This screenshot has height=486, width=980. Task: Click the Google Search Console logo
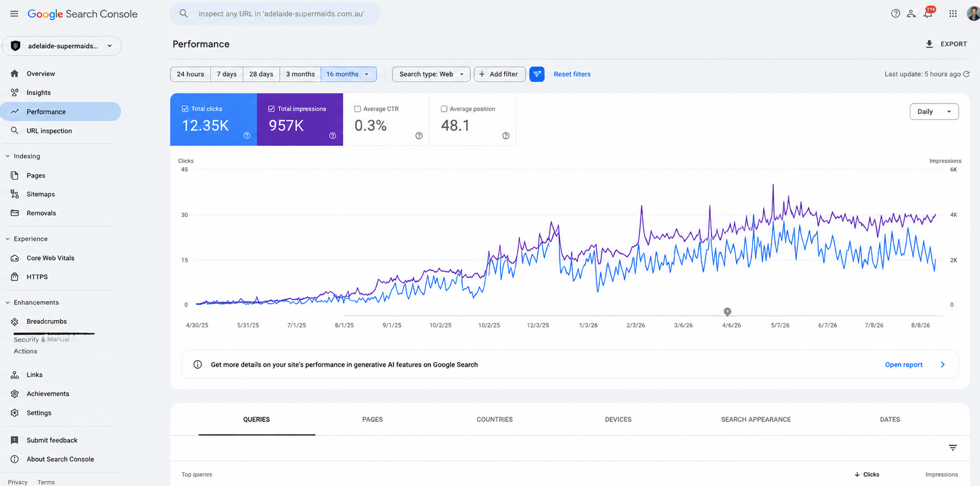83,14
